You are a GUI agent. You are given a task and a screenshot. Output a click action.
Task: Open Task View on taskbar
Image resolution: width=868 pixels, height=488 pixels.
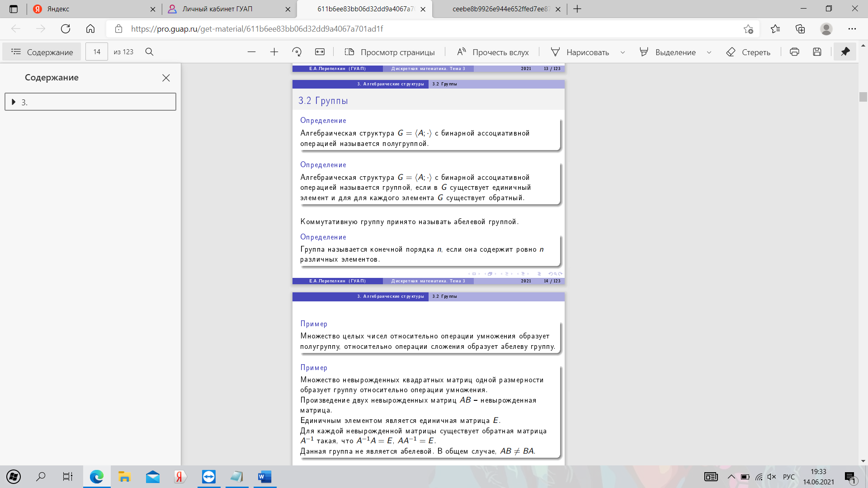(x=68, y=477)
